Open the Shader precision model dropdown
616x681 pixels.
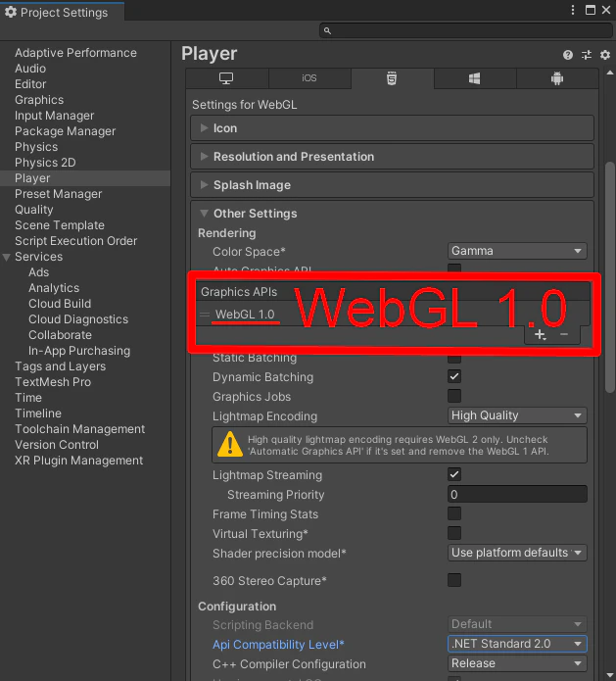pos(517,553)
